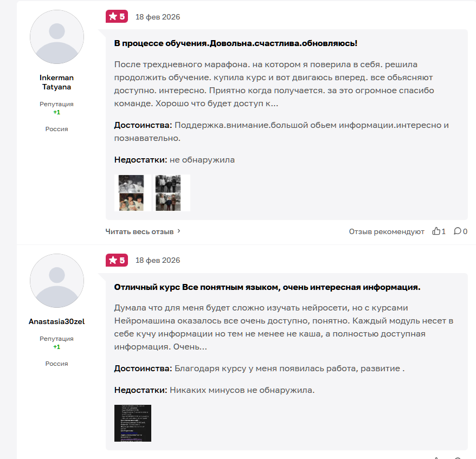The height and width of the screenshot is (459, 476).
Task: Click the five-star rating badge on Tatyana's review
Action: (117, 16)
